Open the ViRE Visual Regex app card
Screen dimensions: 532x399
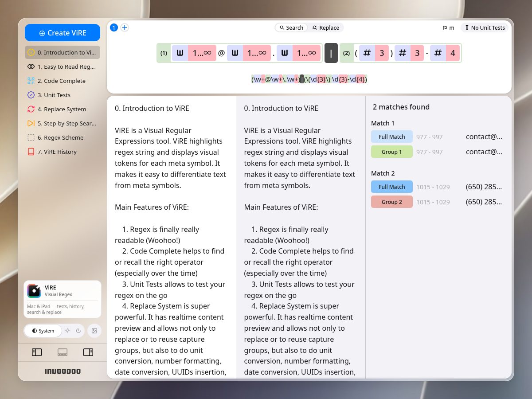pos(63,299)
